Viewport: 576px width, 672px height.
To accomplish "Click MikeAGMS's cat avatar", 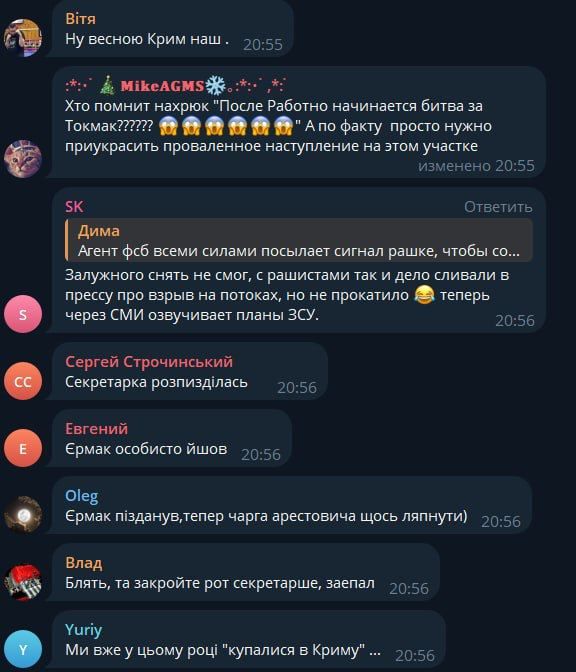I will (23, 159).
